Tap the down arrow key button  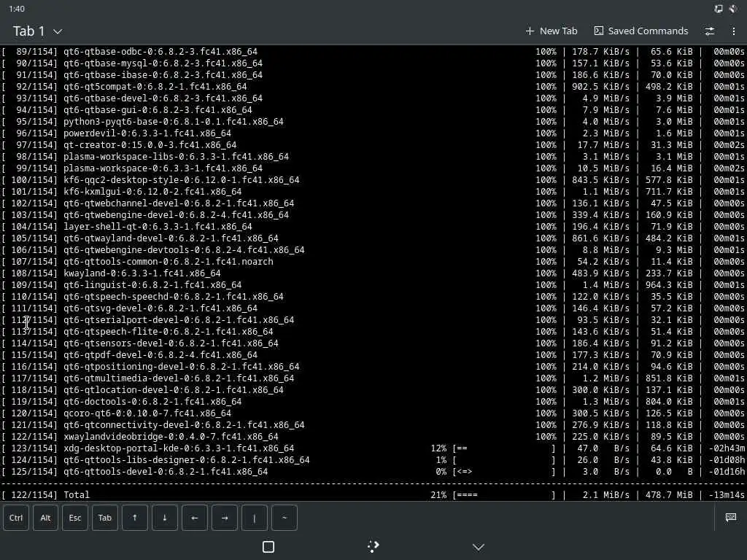164,518
